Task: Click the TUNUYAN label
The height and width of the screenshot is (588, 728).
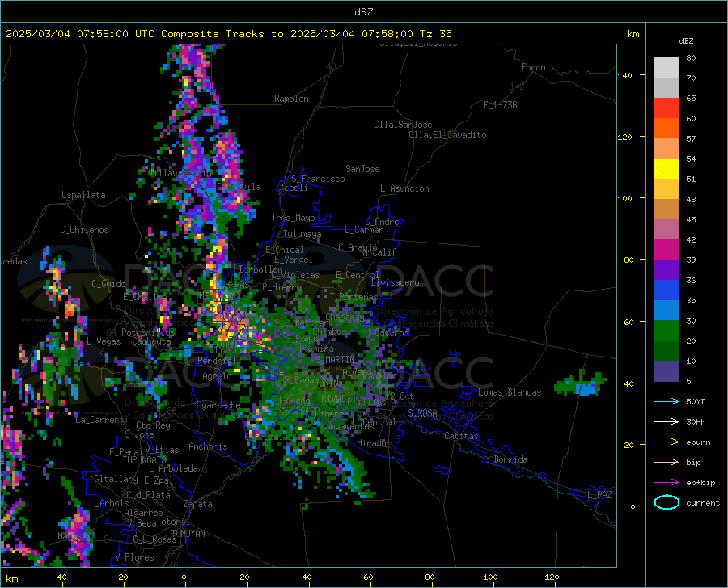Action: click(x=188, y=534)
